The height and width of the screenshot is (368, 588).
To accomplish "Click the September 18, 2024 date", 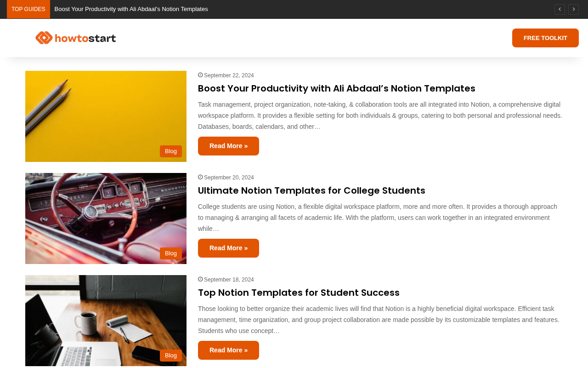I will coord(229,280).
